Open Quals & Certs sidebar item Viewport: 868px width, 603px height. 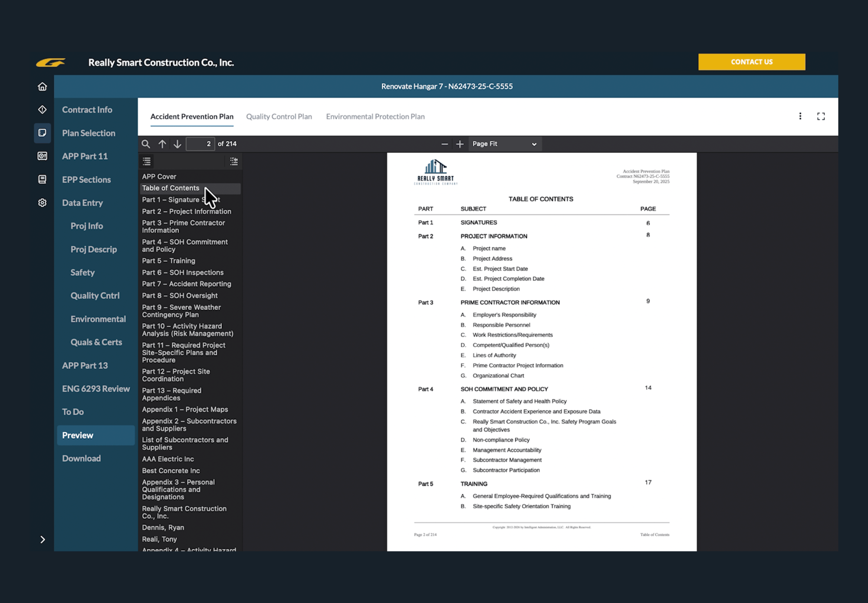[96, 342]
